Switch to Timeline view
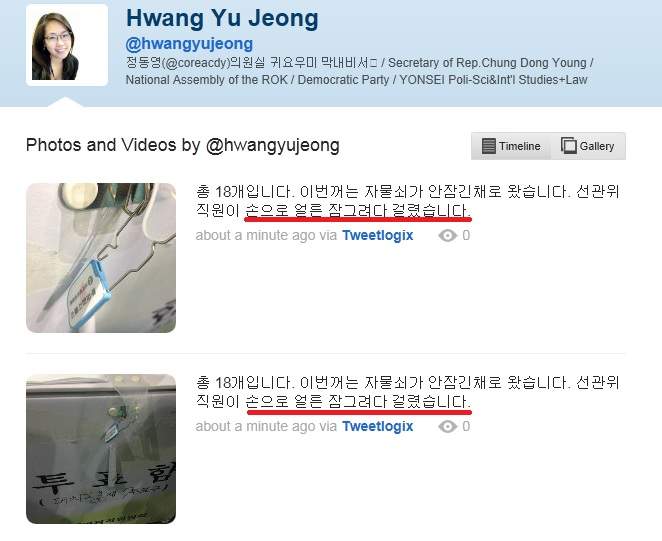The width and height of the screenshot is (662, 541). coord(511,146)
